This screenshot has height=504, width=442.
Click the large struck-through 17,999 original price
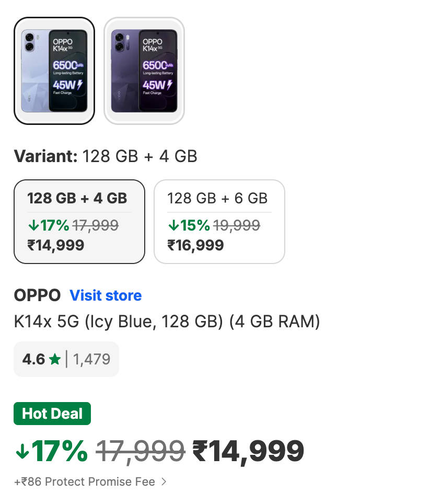(x=140, y=451)
